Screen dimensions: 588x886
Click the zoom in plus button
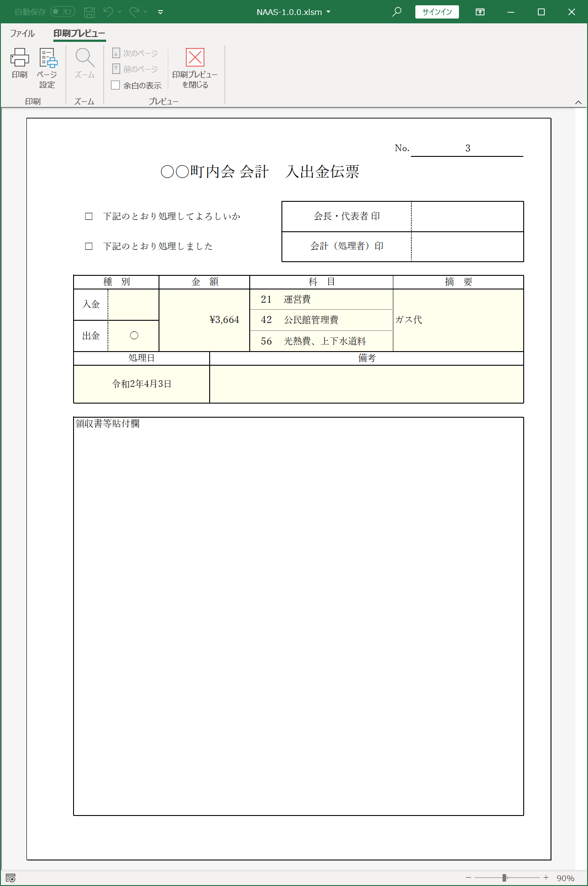pos(546,878)
